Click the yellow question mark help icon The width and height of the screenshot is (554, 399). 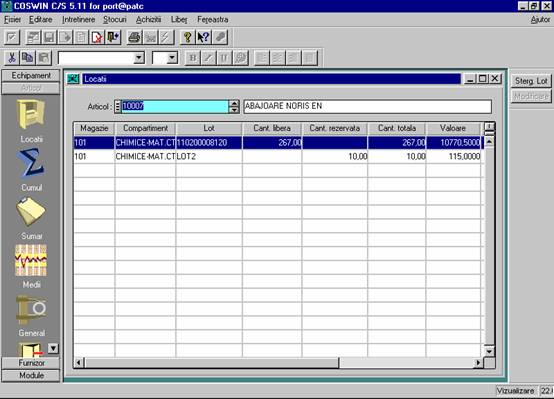[x=188, y=37]
